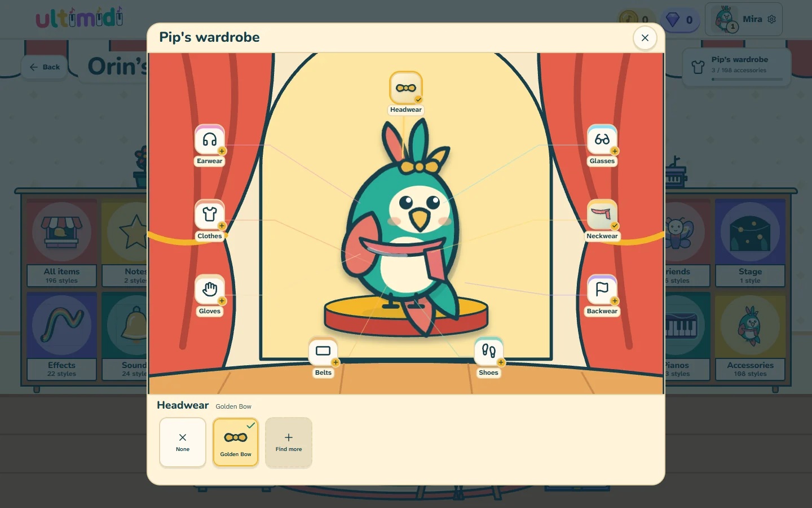This screenshot has width=812, height=508.
Task: Open the Effects 22 styles tile
Action: 62,336
